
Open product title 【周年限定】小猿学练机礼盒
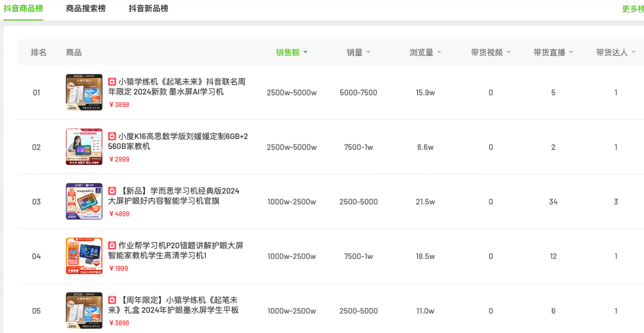coord(174,305)
